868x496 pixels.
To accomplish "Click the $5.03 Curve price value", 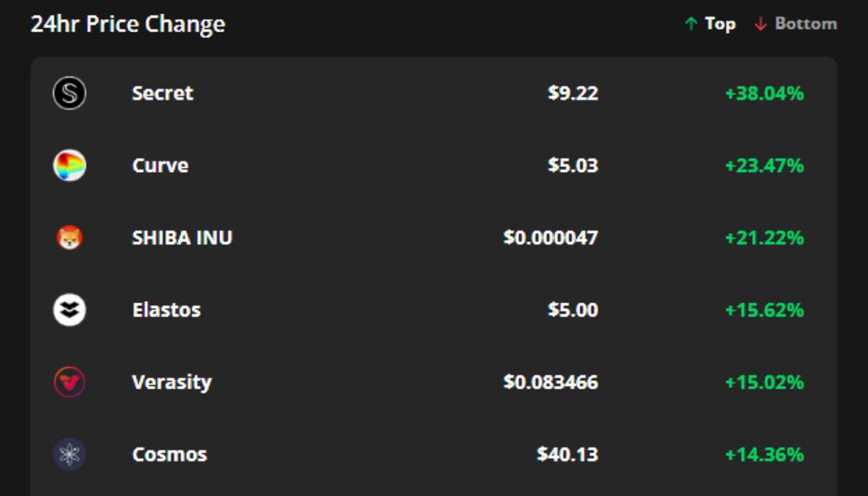I will pos(573,165).
